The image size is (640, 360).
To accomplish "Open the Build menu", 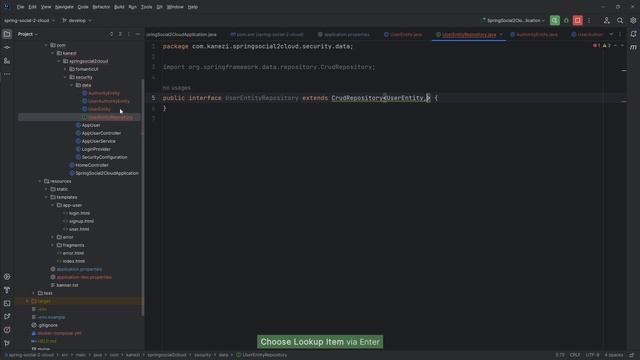I will (119, 7).
